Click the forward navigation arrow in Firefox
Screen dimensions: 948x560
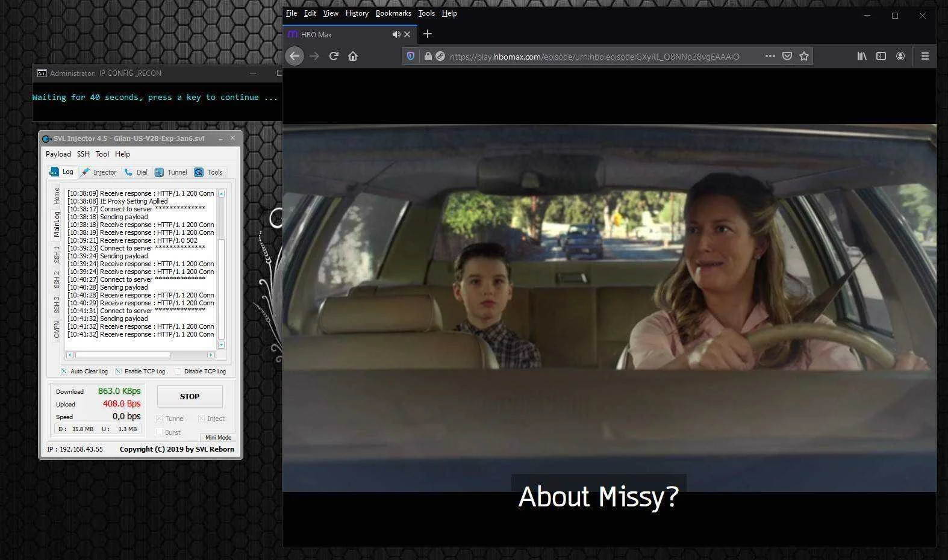(x=314, y=56)
